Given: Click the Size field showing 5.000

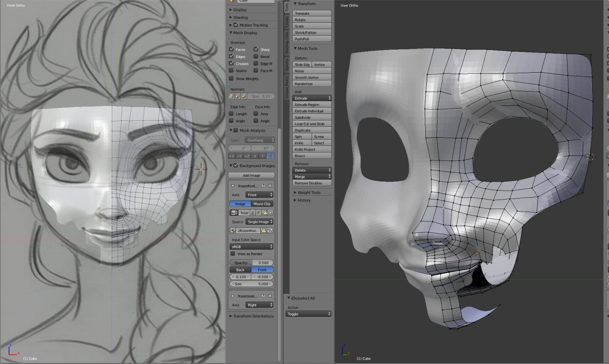Looking at the screenshot, I should tap(252, 284).
